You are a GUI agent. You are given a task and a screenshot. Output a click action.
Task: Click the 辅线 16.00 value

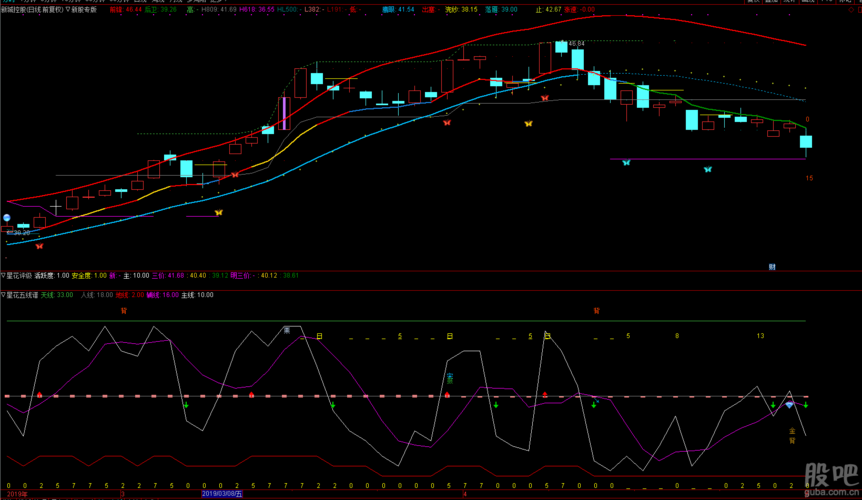tap(163, 295)
